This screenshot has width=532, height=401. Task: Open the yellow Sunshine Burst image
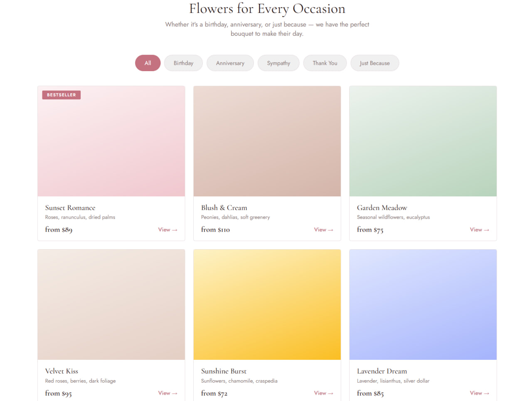click(x=267, y=304)
